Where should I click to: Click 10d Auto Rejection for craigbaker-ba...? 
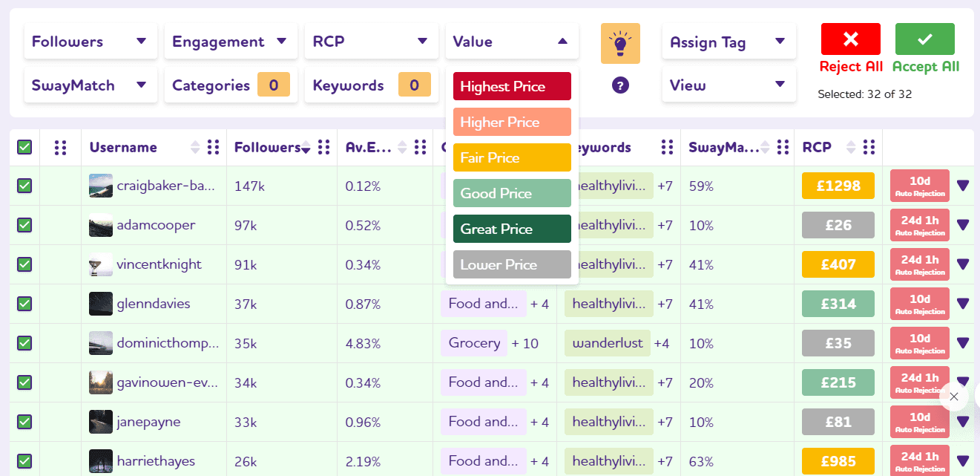[920, 186]
